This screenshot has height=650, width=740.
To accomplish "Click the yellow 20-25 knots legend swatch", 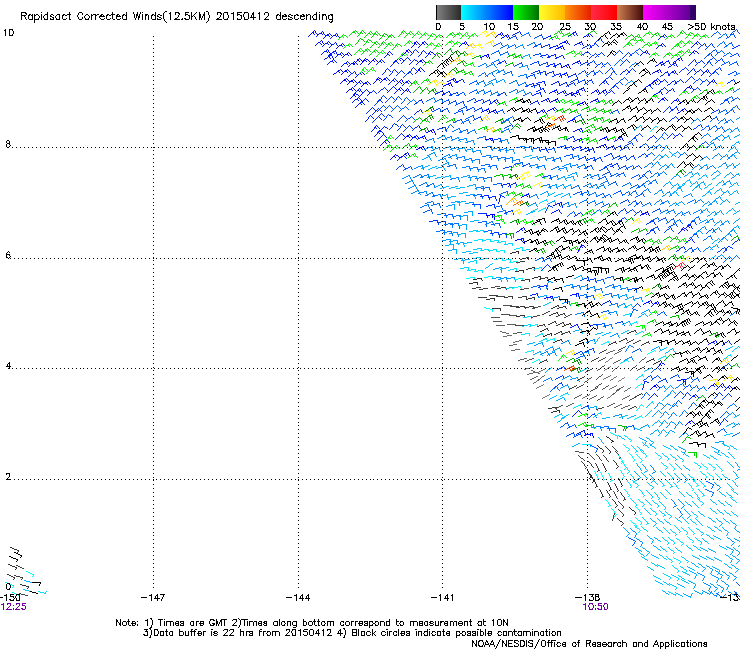I will click(552, 12).
